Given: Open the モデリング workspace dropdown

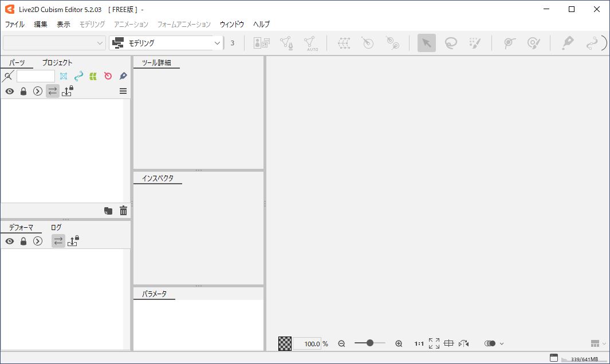Looking at the screenshot, I should (166, 43).
